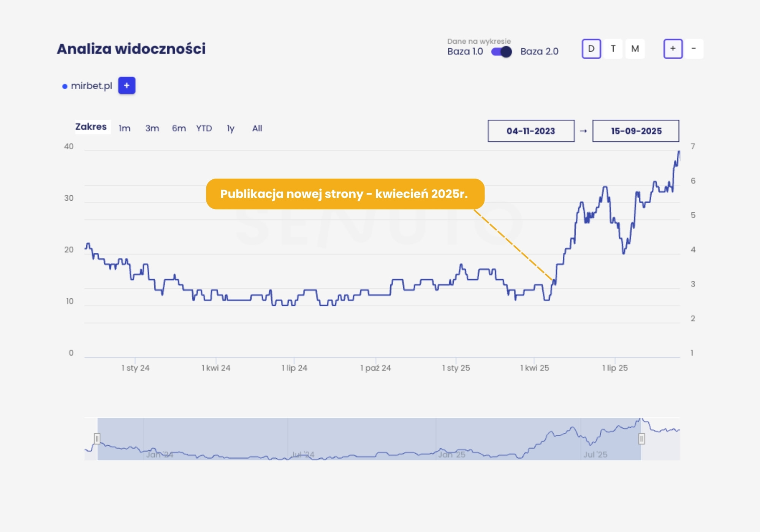The height and width of the screenshot is (532, 760).
Task: Choose the YTD range option
Action: tap(204, 128)
